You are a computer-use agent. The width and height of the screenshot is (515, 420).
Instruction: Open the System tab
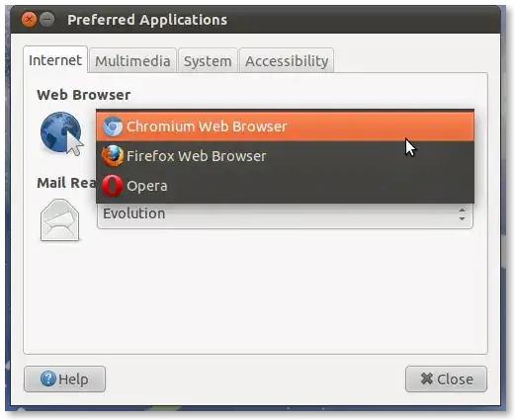click(x=208, y=61)
